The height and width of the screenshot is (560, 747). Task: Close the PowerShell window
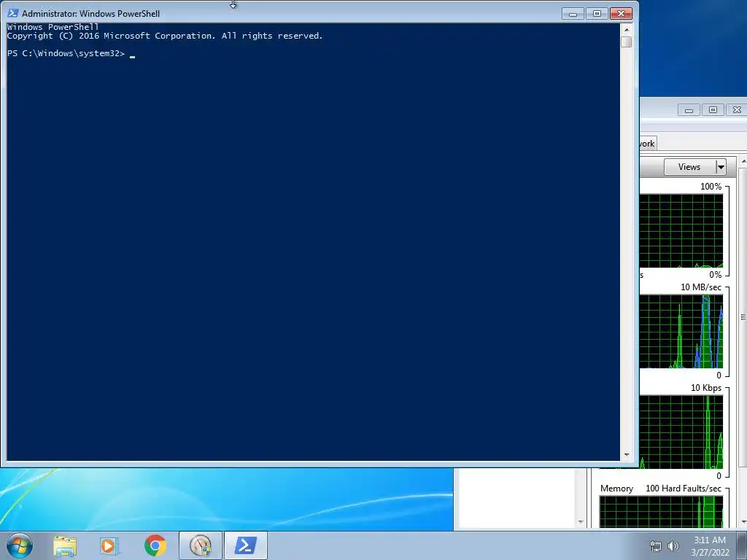(622, 14)
